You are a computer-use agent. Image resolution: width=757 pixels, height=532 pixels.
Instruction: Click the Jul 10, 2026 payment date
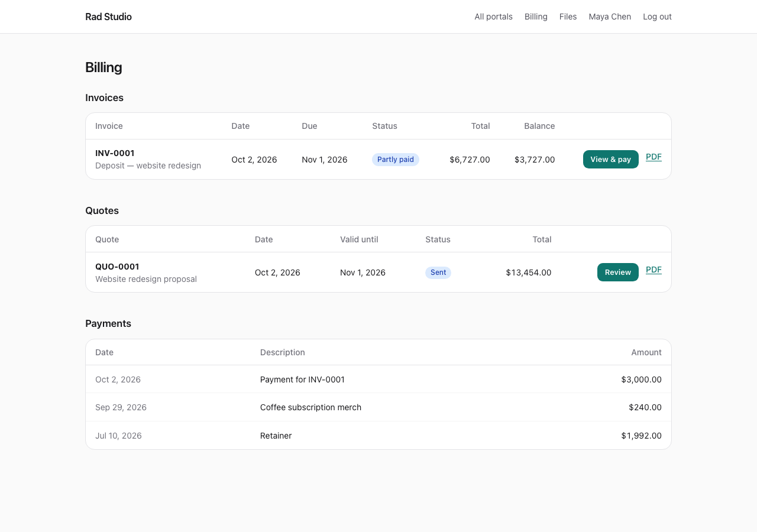click(x=118, y=436)
